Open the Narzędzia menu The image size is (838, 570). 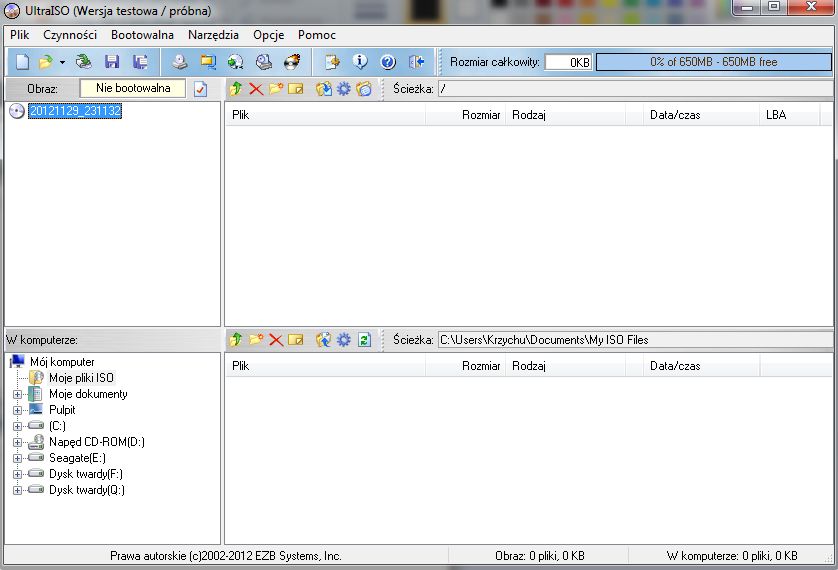[213, 35]
